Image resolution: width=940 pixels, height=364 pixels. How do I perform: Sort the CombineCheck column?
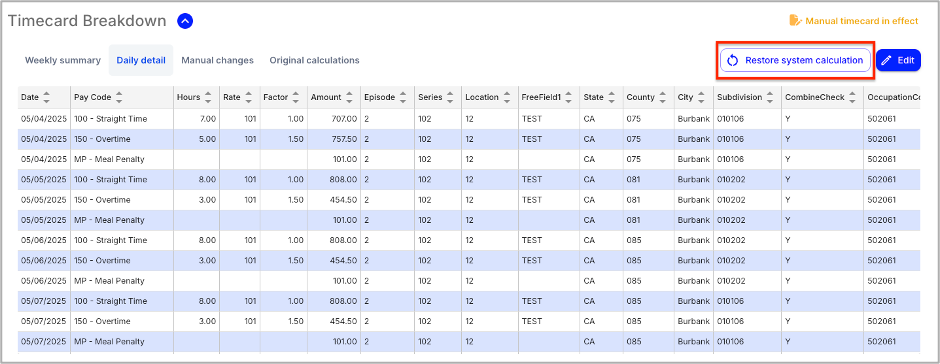(x=852, y=97)
